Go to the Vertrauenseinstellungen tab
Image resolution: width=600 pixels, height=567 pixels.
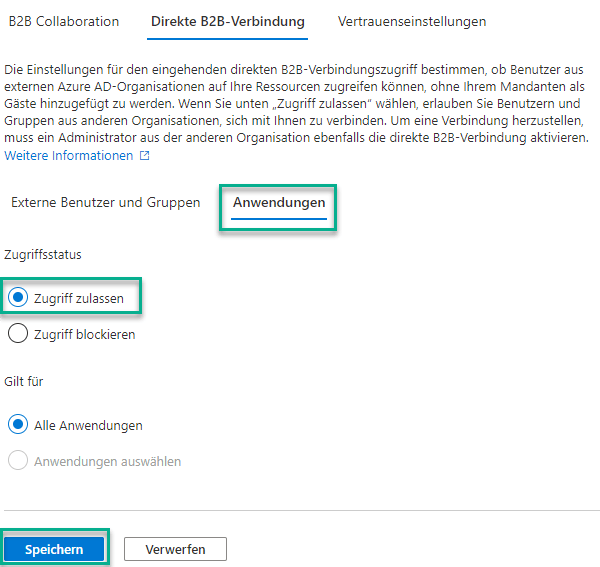(x=412, y=21)
